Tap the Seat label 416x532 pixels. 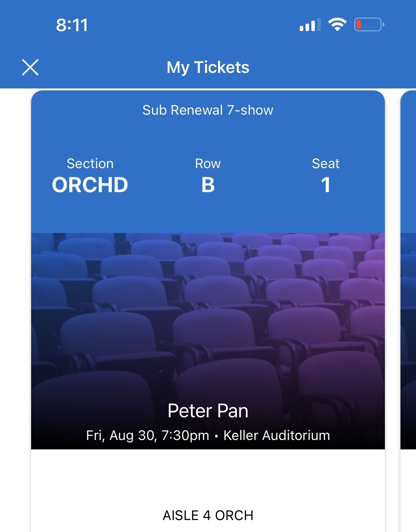click(x=326, y=164)
